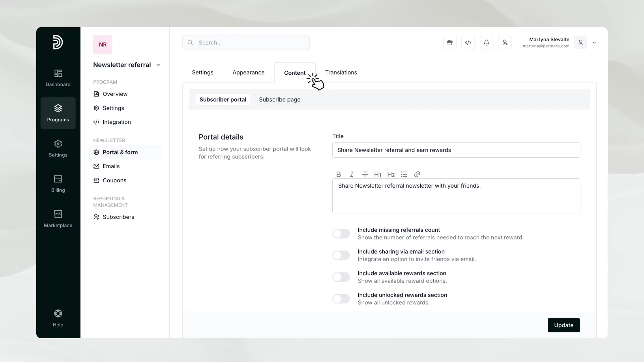Select Programs in the left sidebar
644x362 pixels.
tap(58, 113)
